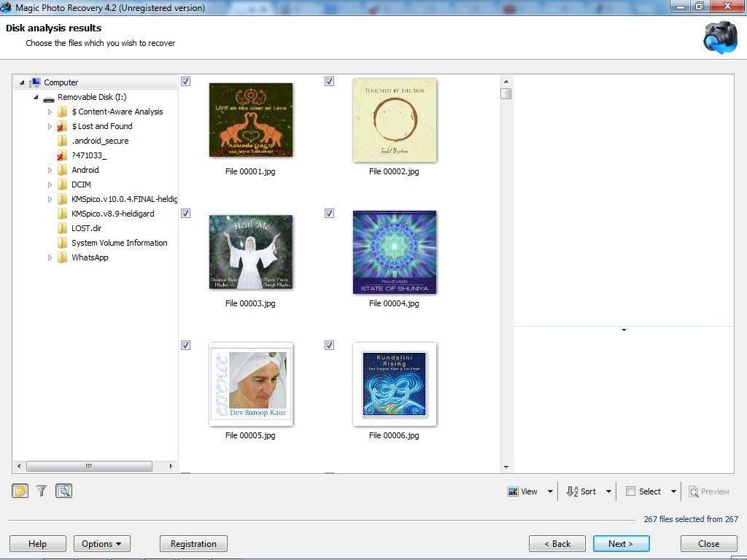The image size is (747, 560).
Task: Uncheck File 00003.jpg checkbox
Action: (186, 214)
